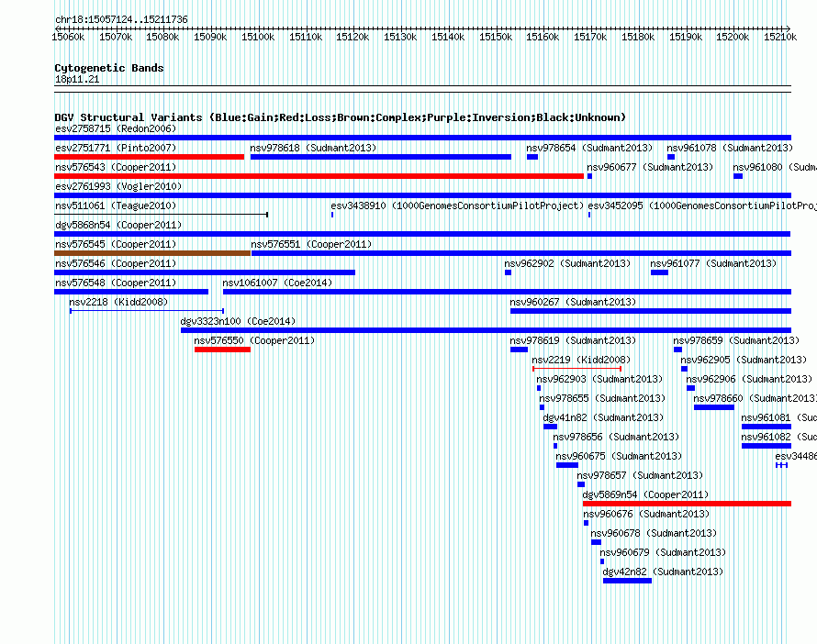817x644 pixels.
Task: Click the nsv960676 (Sudmant2013) label
Action: (x=646, y=514)
